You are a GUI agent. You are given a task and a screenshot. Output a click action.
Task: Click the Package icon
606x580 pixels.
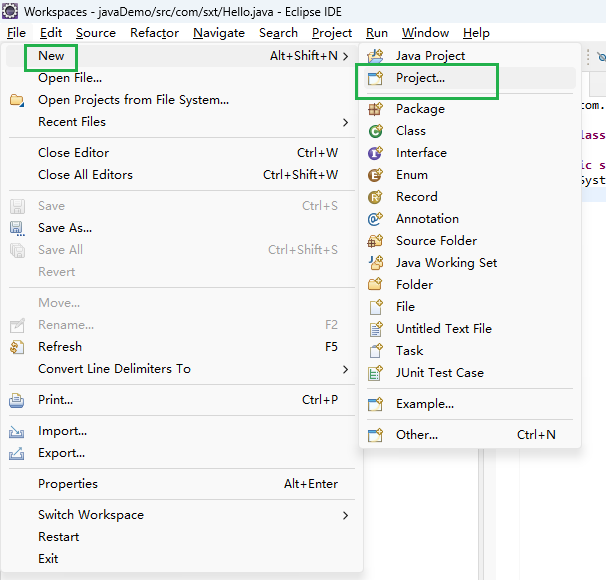point(375,109)
